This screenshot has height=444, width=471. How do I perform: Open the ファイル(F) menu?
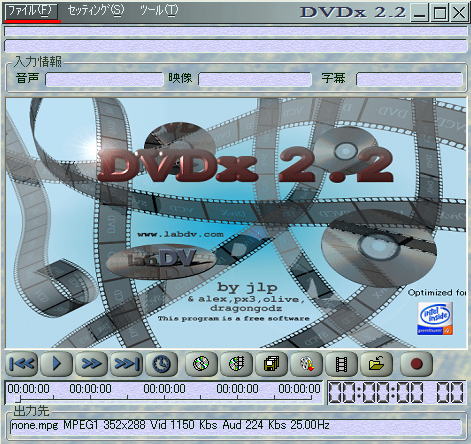coord(31,11)
